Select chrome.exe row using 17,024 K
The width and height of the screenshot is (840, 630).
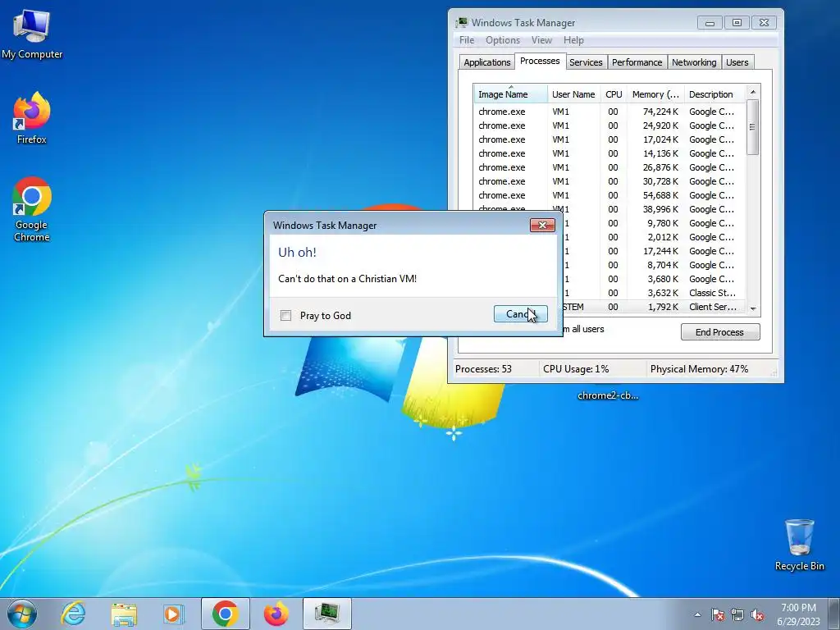[x=609, y=139]
